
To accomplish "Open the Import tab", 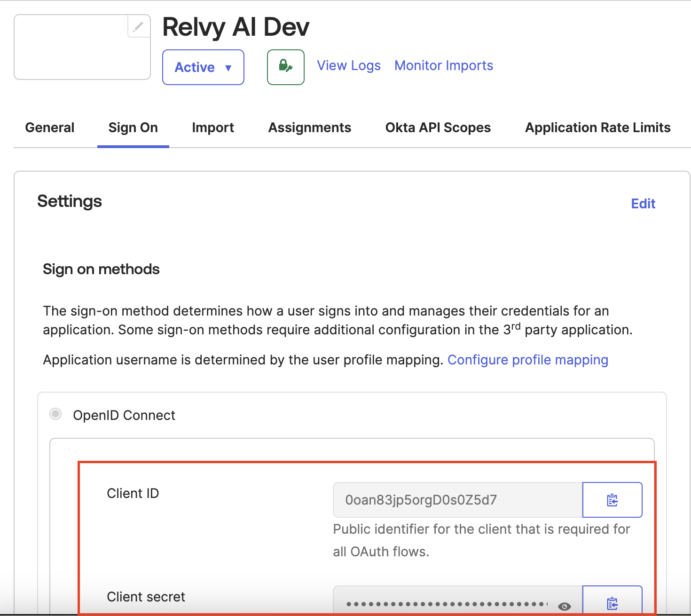I will [x=213, y=127].
